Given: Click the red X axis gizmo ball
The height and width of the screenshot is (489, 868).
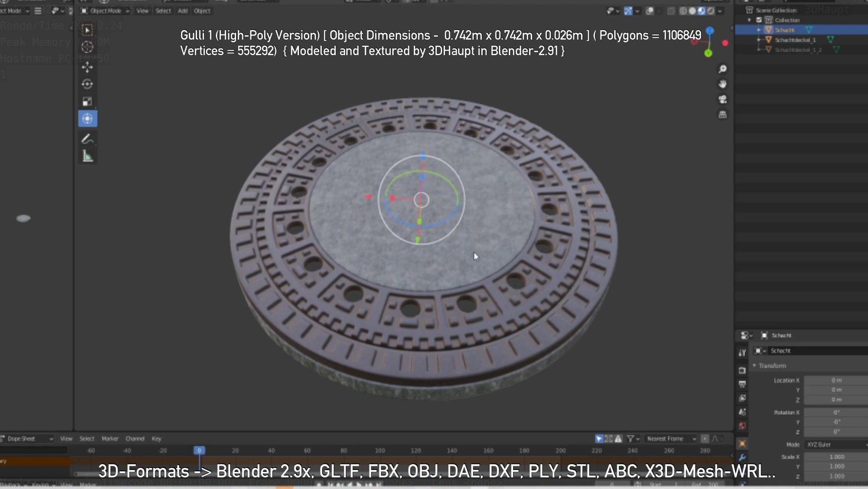Looking at the screenshot, I should [x=725, y=43].
